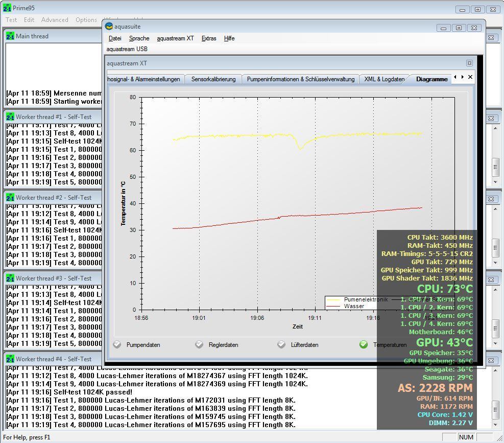Switch to Pumpeninformationen & Schlüsselverwaltung tab

[301, 79]
